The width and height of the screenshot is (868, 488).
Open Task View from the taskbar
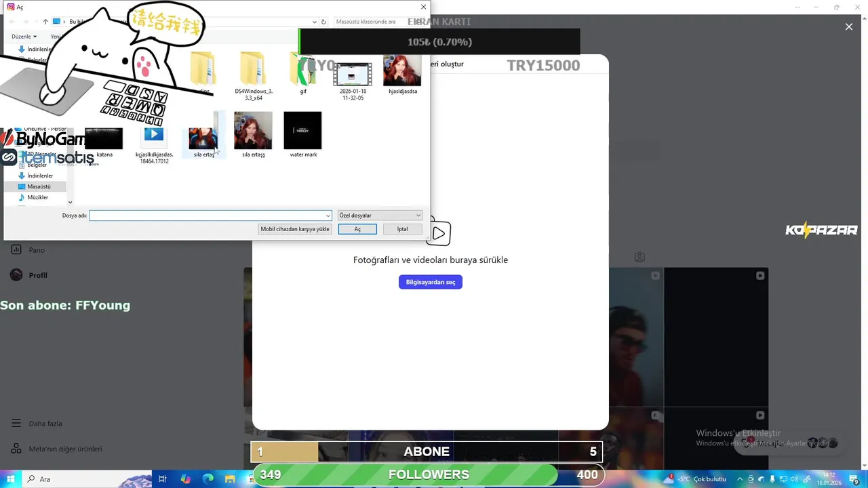tap(163, 479)
